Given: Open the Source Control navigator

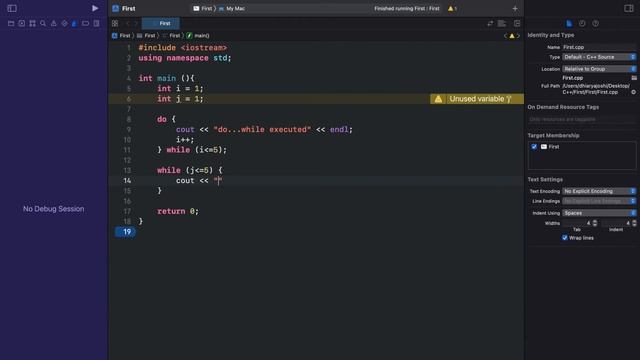Looking at the screenshot, I should [22, 24].
